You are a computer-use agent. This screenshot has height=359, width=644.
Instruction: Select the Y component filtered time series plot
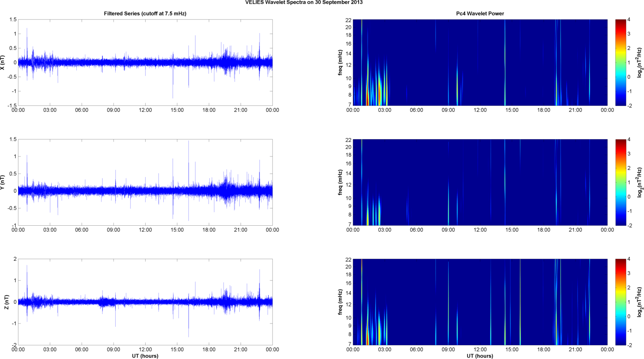[x=145, y=182]
